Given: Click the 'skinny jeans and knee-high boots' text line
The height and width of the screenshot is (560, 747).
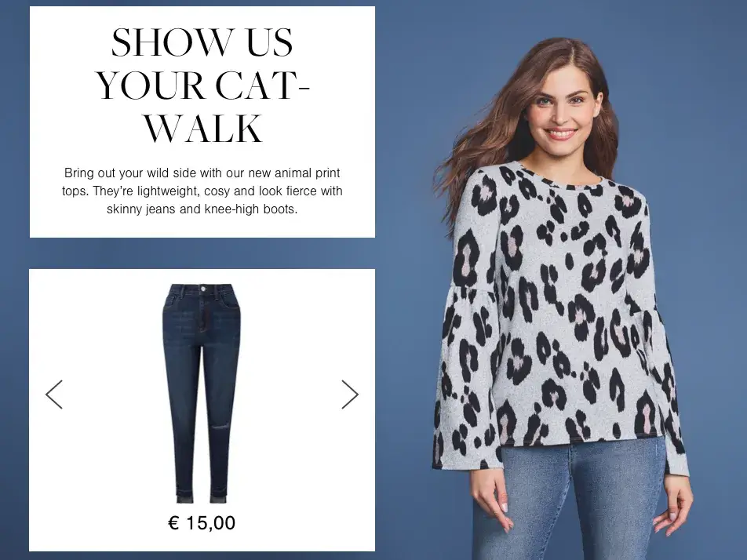Looking at the screenshot, I should [x=202, y=209].
